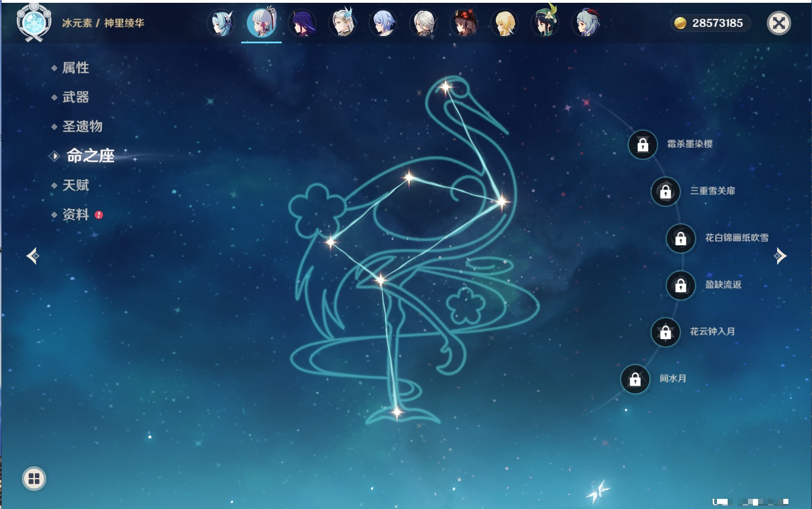The image size is (812, 509).
Task: Select Hu Tao's character portrait
Action: [464, 24]
